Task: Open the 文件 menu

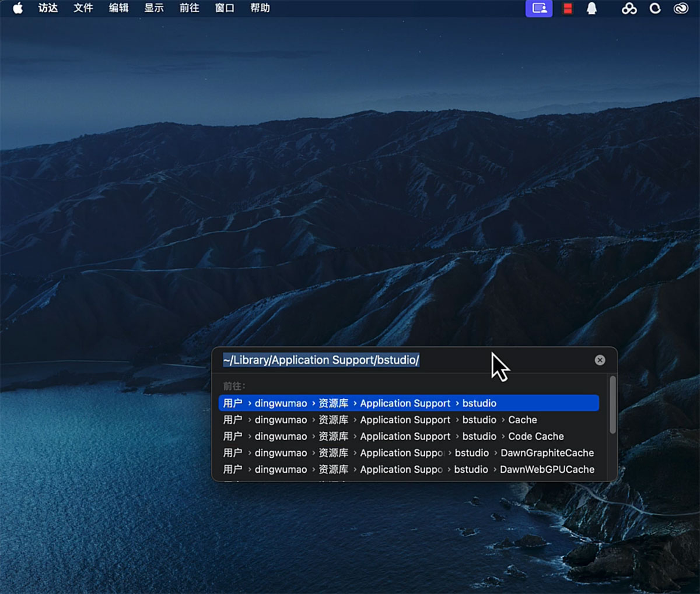Action: [x=83, y=8]
